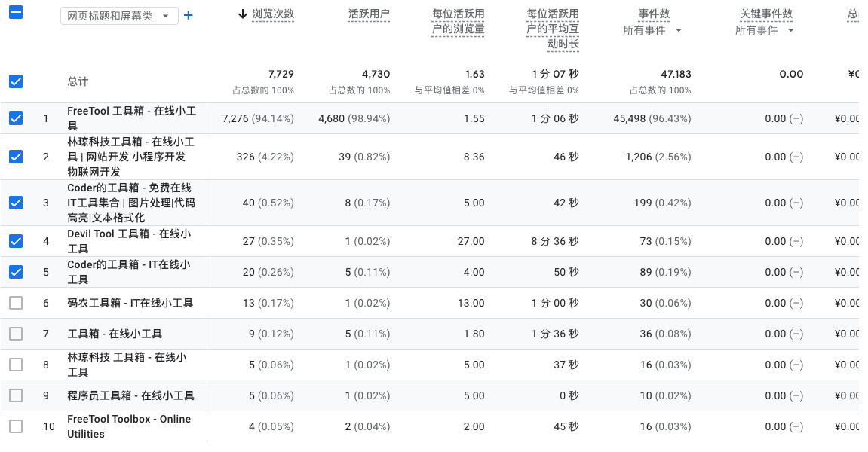Click the views cell 7,276 (94.14%)
868x452 pixels.
coord(258,118)
